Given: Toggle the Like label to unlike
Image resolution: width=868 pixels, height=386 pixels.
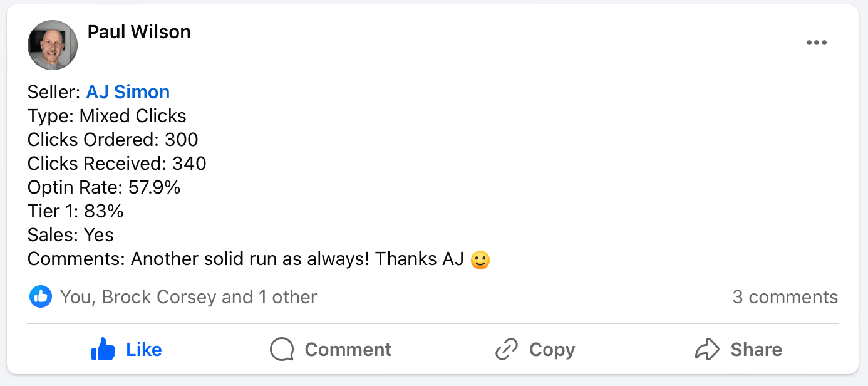Looking at the screenshot, I should click(144, 350).
